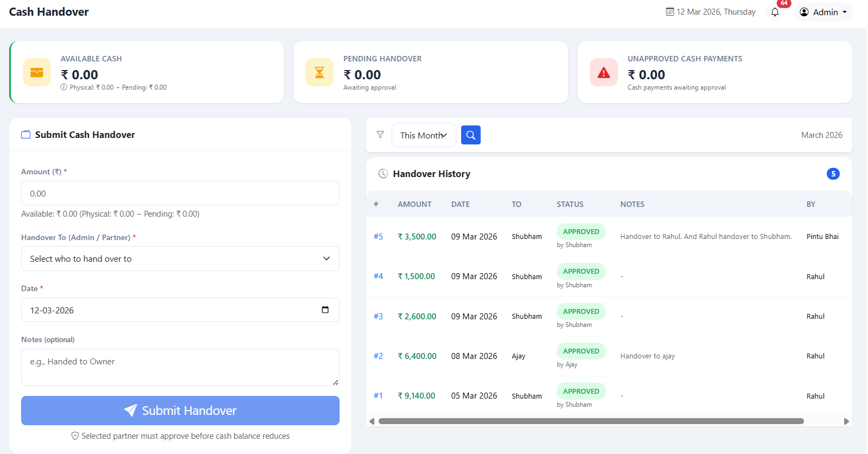Click the info icon next to Physical amount
Image resolution: width=868 pixels, height=454 pixels.
pyautogui.click(x=64, y=87)
